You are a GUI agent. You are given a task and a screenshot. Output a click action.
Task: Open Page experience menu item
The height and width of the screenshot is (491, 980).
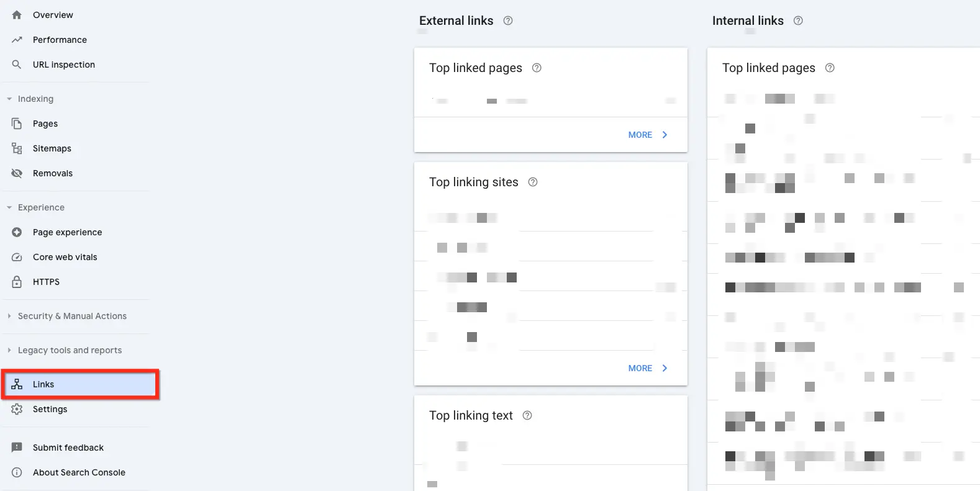point(67,232)
